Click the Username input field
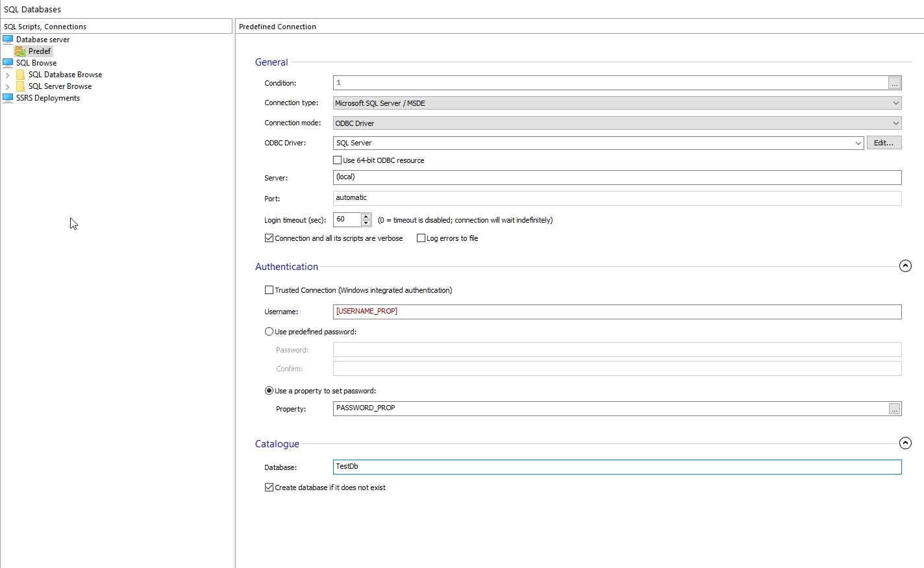Image resolution: width=924 pixels, height=568 pixels. (617, 312)
